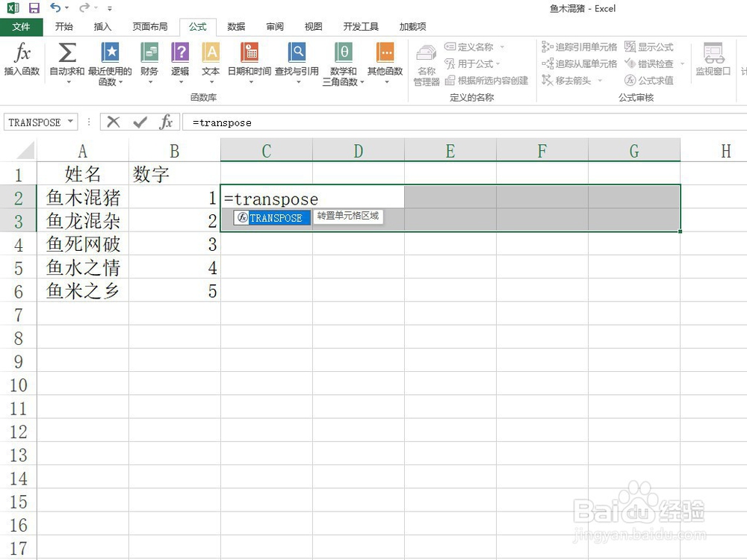Click the 数字 header cell B1

pyautogui.click(x=174, y=174)
